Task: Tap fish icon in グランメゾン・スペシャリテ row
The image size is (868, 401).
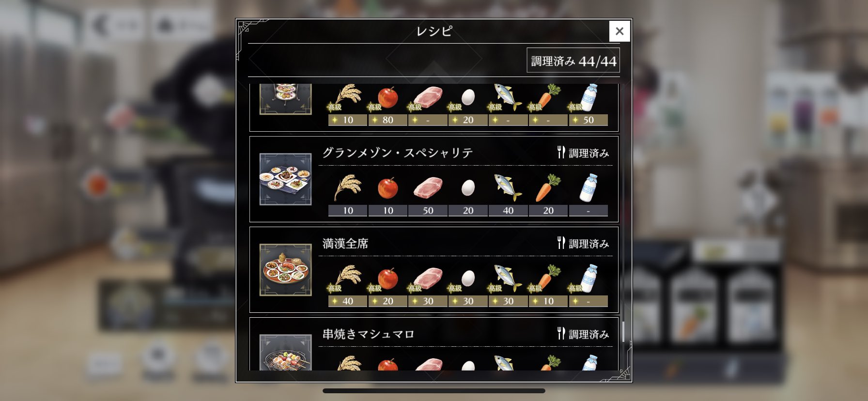Action: tap(508, 187)
